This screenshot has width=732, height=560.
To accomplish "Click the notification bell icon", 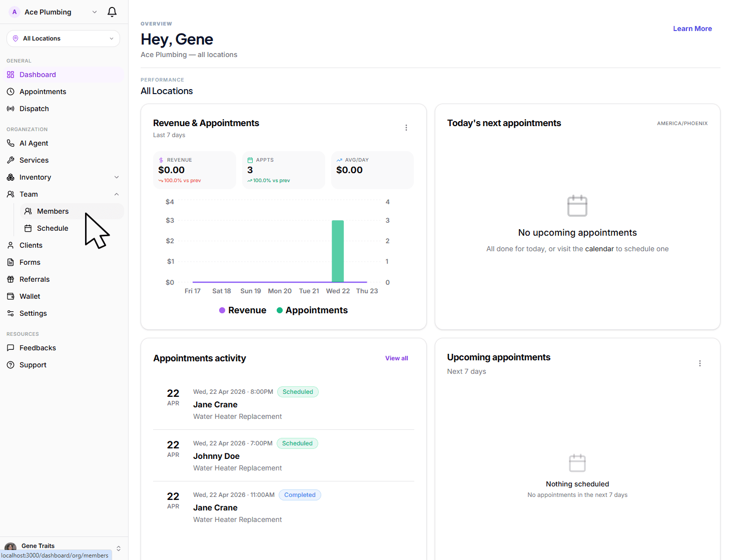I will (x=112, y=12).
